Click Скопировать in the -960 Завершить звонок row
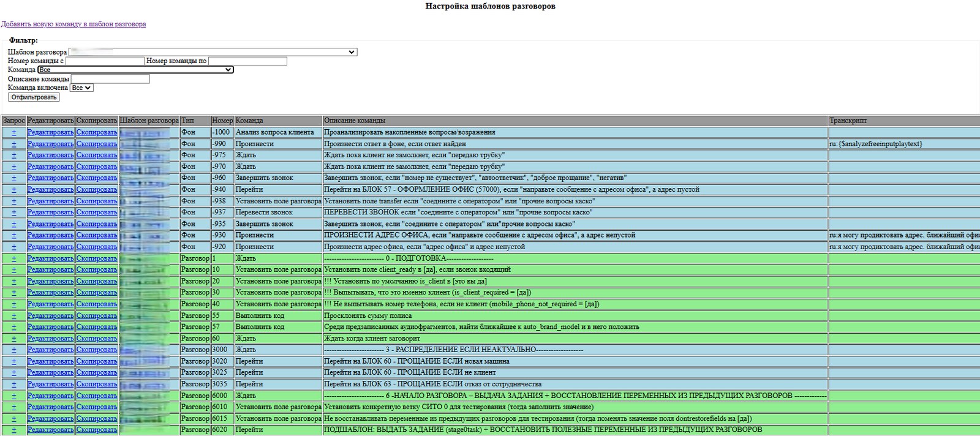980x436 pixels. (97, 178)
